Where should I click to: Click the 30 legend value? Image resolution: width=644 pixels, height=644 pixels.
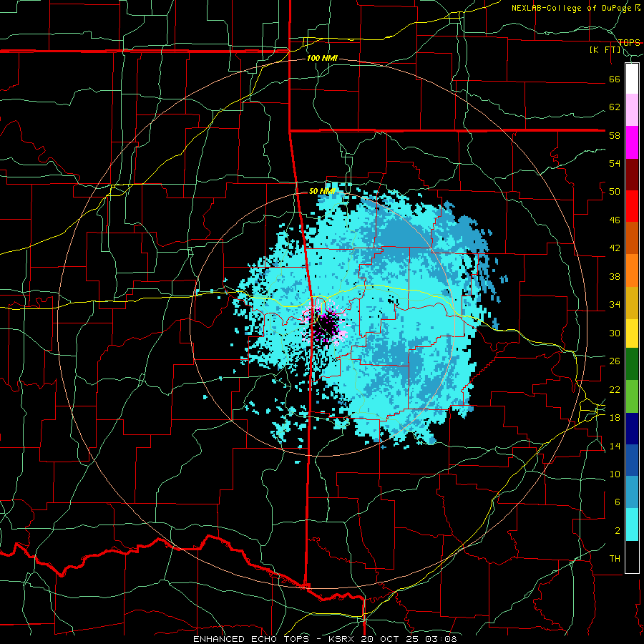615,333
